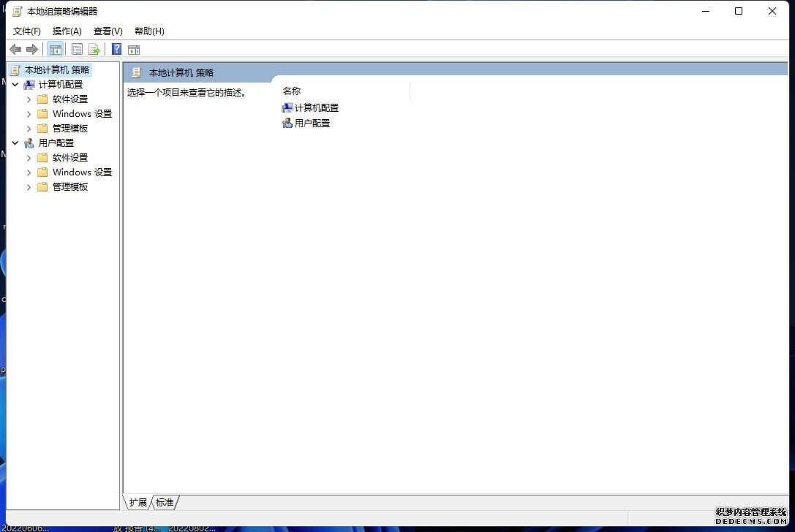Screen dimensions: 795x532
Task: Click the Export list toolbar icon
Action: click(x=94, y=49)
